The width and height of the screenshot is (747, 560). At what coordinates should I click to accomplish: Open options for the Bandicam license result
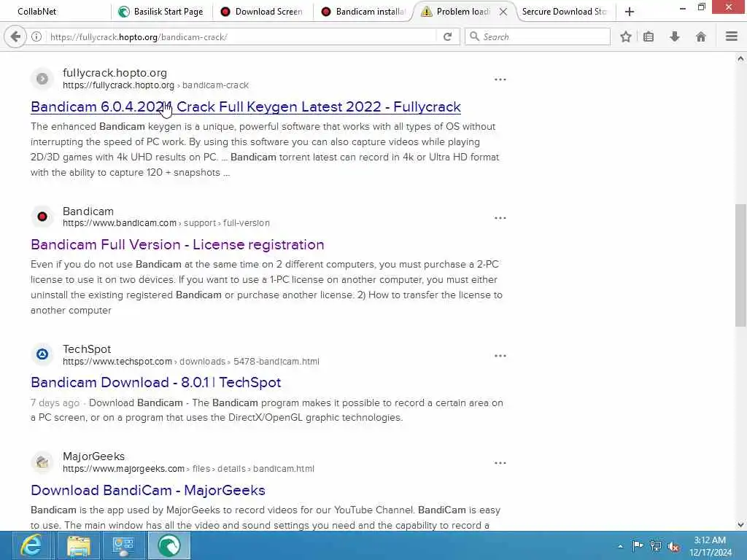[x=500, y=217]
